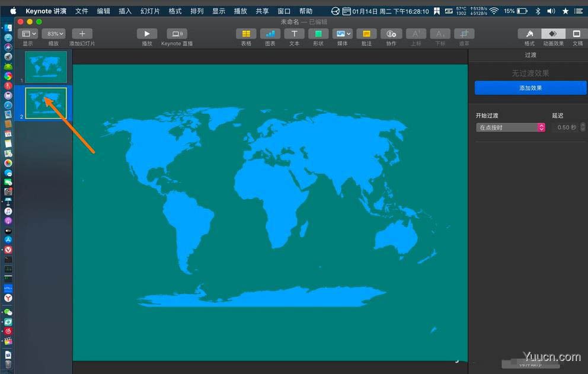The image size is (588, 374).
Task: Open Finder from the dock
Action: (8, 28)
